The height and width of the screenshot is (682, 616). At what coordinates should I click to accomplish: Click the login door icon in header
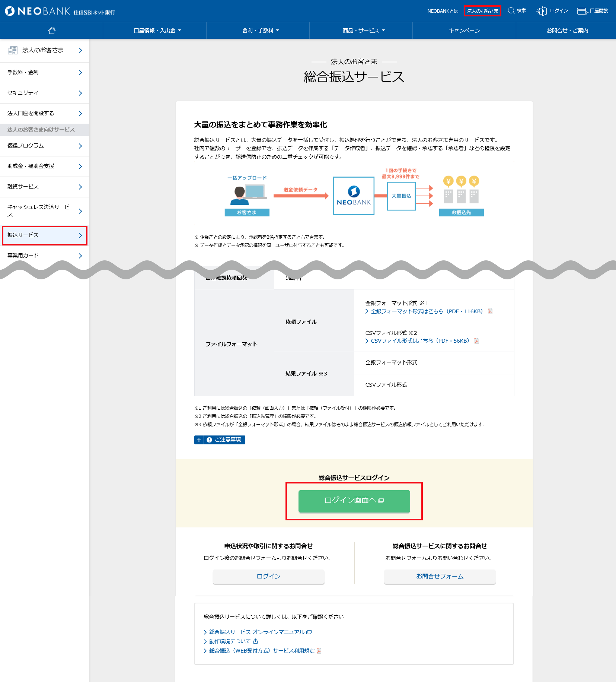click(x=541, y=11)
